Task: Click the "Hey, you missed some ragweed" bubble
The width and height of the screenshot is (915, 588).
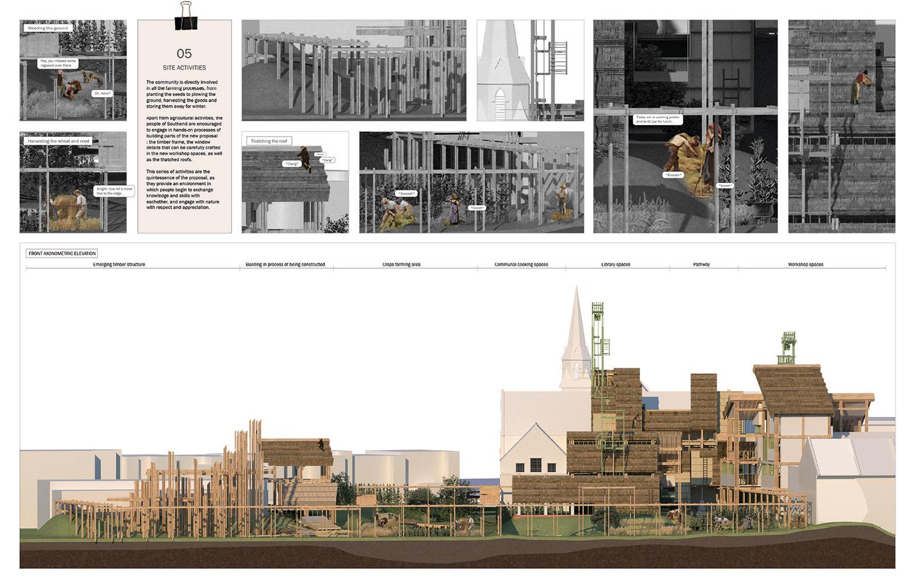Action: click(x=58, y=63)
